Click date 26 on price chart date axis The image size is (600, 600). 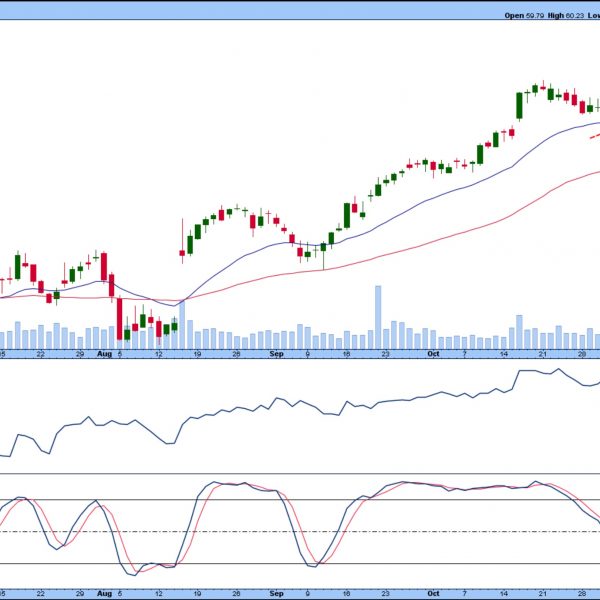coord(236,354)
